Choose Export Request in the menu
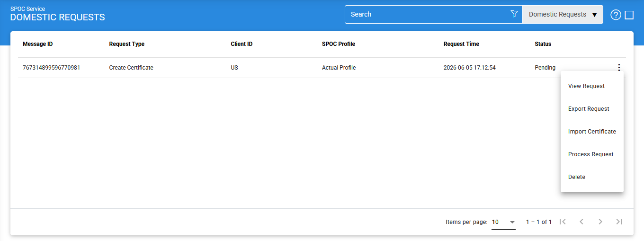644x241 pixels. (x=592, y=109)
